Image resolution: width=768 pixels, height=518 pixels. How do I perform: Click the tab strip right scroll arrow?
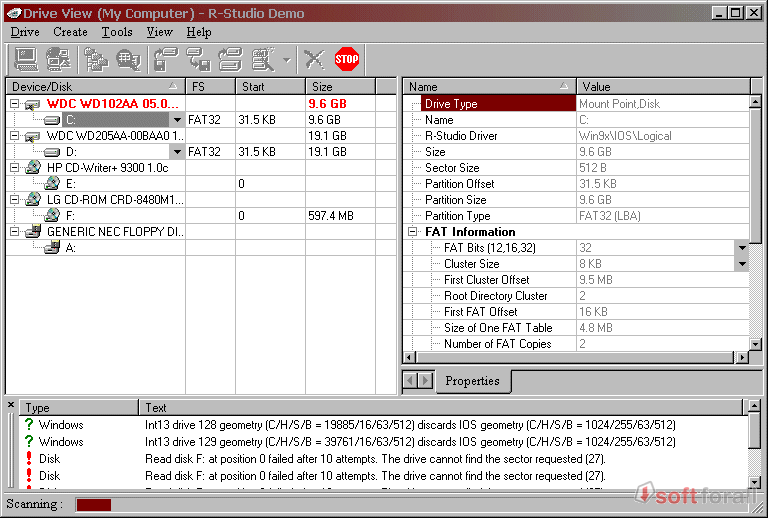click(x=426, y=380)
